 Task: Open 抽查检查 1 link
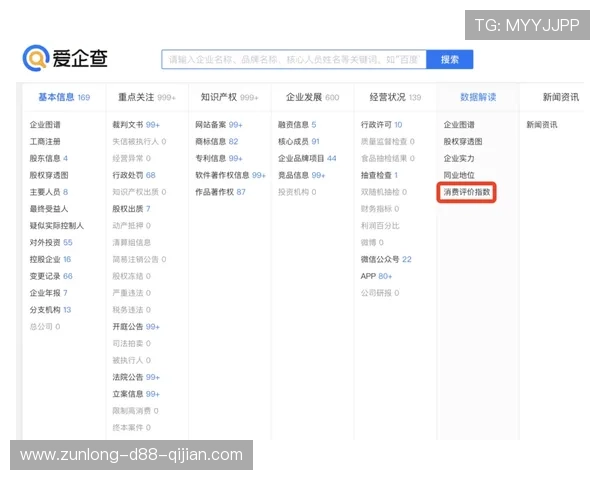379,175
